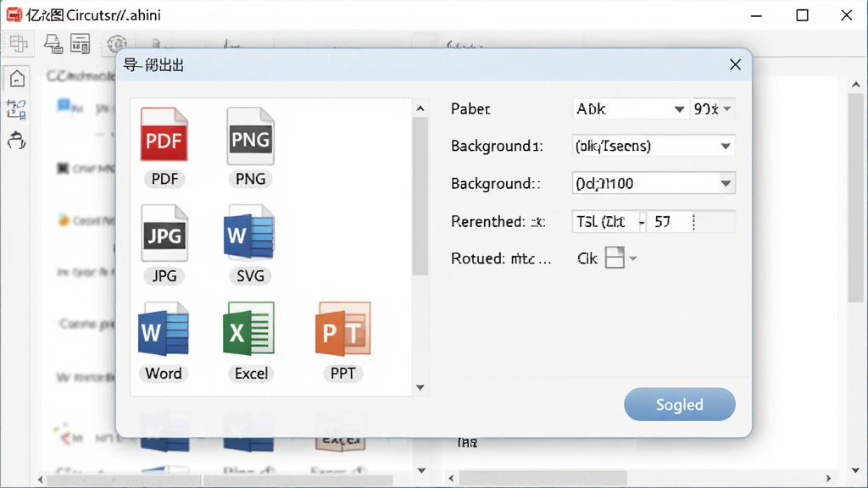Screen dimensions: 868x488
Task: Click the format list scrollbar thumb
Action: (420, 197)
